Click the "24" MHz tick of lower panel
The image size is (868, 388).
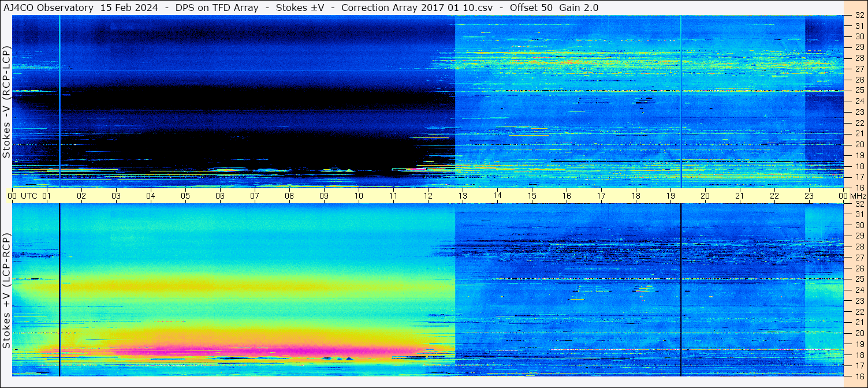pyautogui.click(x=859, y=290)
